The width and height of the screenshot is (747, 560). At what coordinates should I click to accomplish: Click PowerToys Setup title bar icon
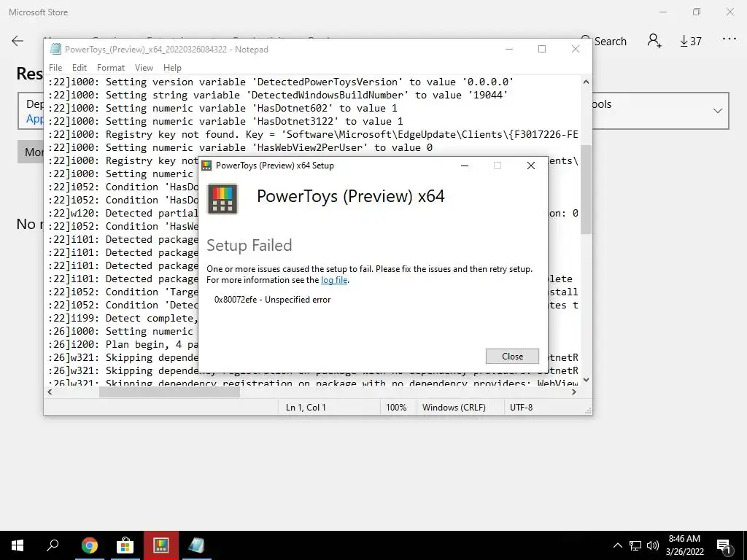tap(206, 166)
